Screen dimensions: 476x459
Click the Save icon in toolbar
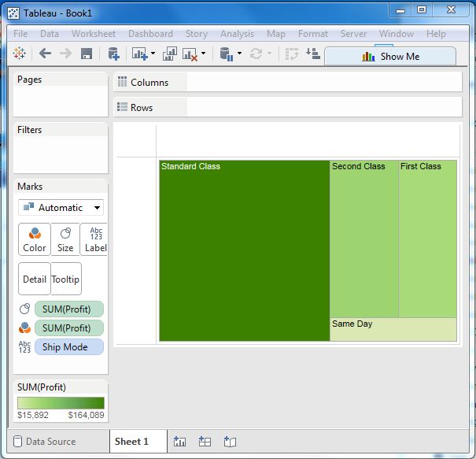[87, 54]
